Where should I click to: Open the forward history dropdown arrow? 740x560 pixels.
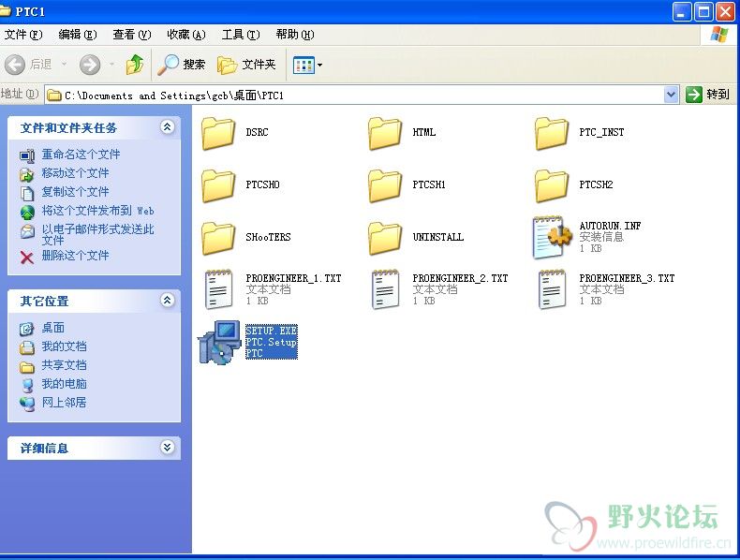(x=111, y=65)
